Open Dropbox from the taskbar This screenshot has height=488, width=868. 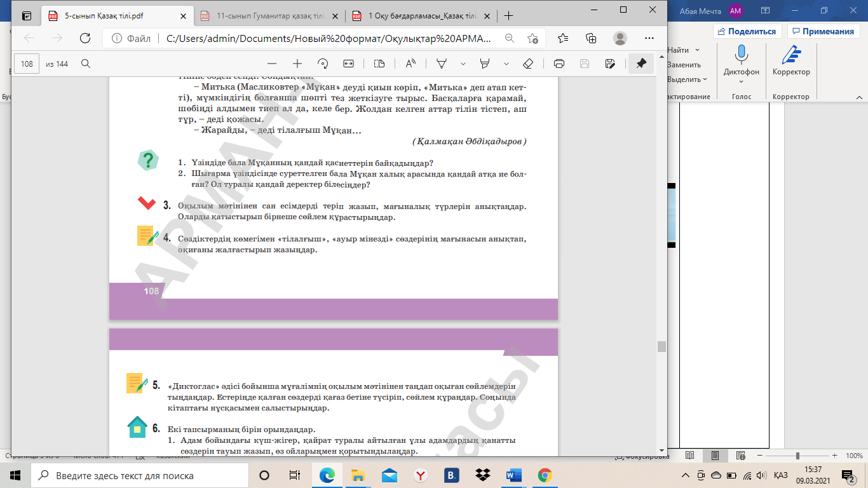(x=483, y=475)
